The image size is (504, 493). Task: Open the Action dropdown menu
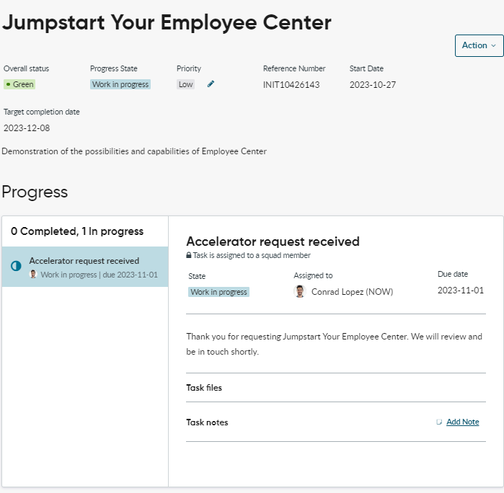tap(479, 45)
